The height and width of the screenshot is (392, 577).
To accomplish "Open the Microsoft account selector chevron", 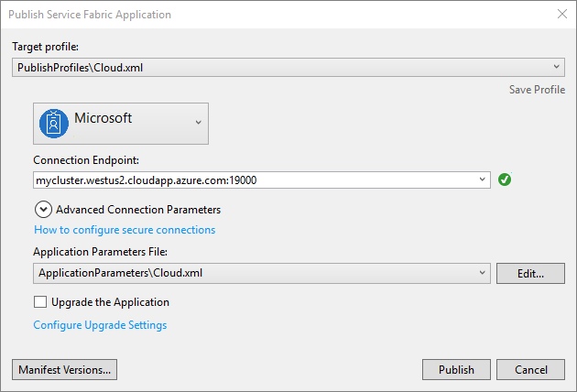I will tap(199, 123).
